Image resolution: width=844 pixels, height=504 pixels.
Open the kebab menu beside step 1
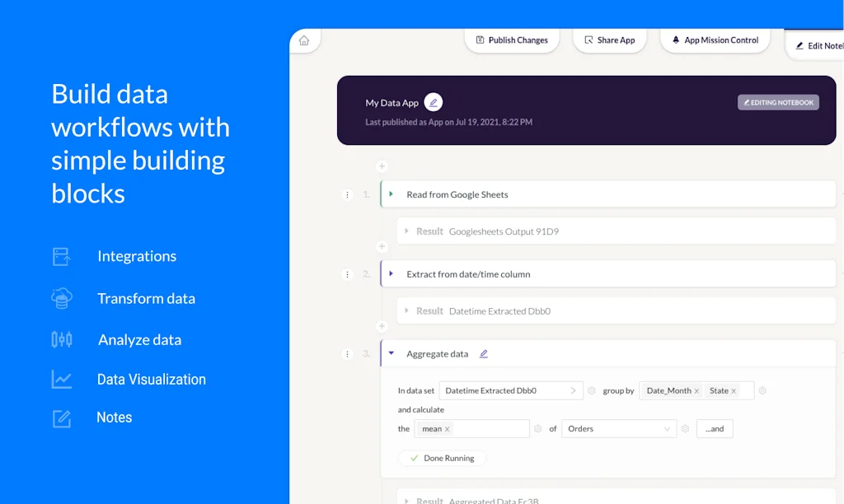click(x=347, y=194)
